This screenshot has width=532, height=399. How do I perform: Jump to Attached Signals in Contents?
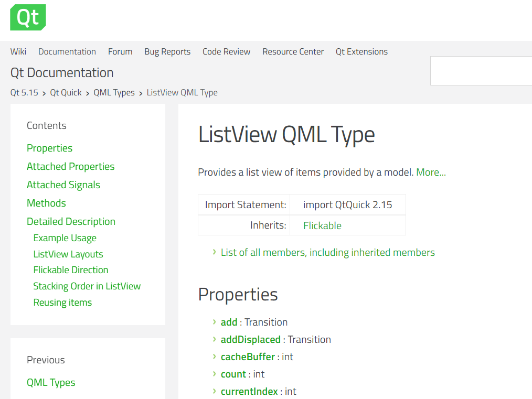63,185
